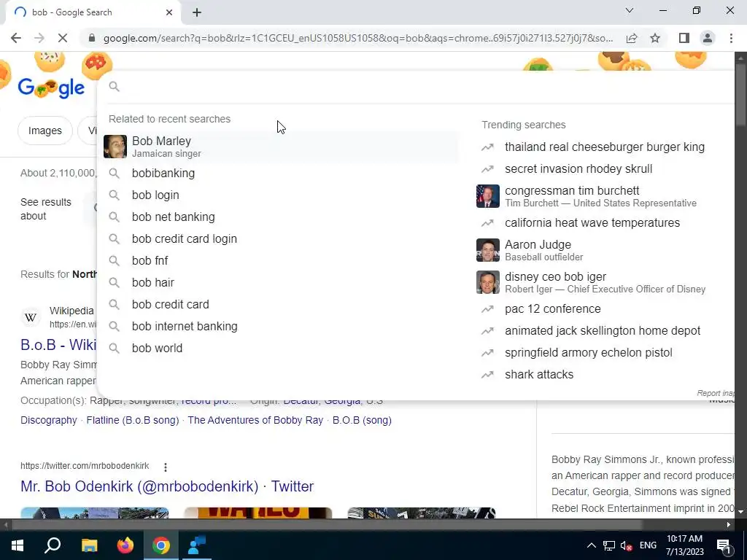This screenshot has width=747, height=560.
Task: Open trending 'secret invasion rhodey skrull'
Action: click(578, 169)
